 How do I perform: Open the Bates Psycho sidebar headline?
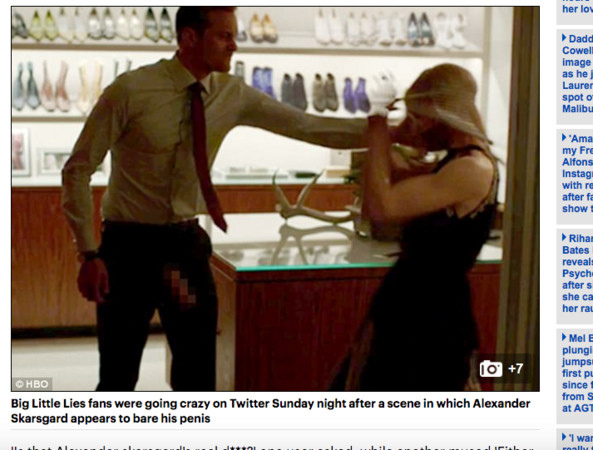[x=577, y=273]
